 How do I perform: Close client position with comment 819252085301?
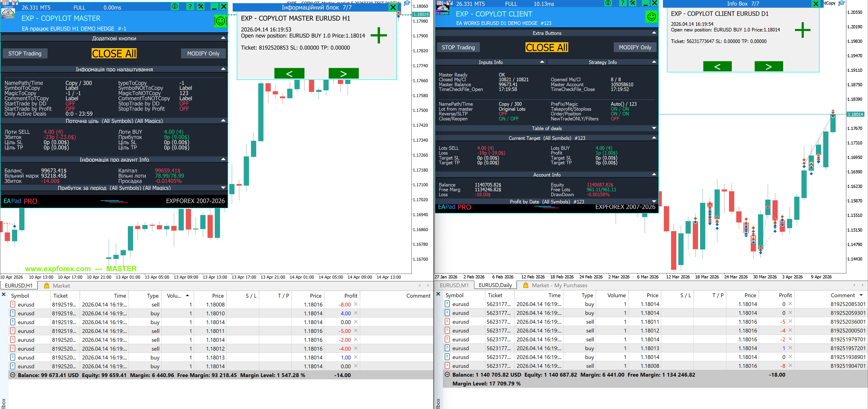[790, 304]
